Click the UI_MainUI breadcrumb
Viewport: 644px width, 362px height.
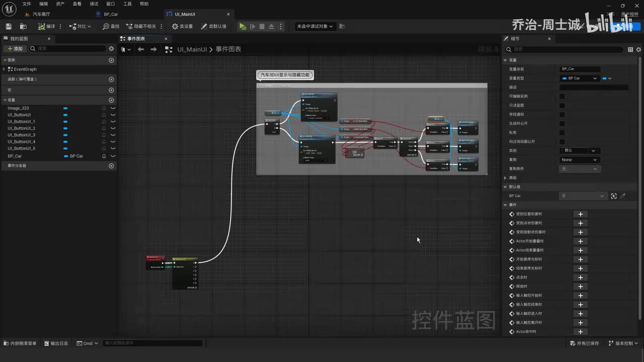click(192, 49)
